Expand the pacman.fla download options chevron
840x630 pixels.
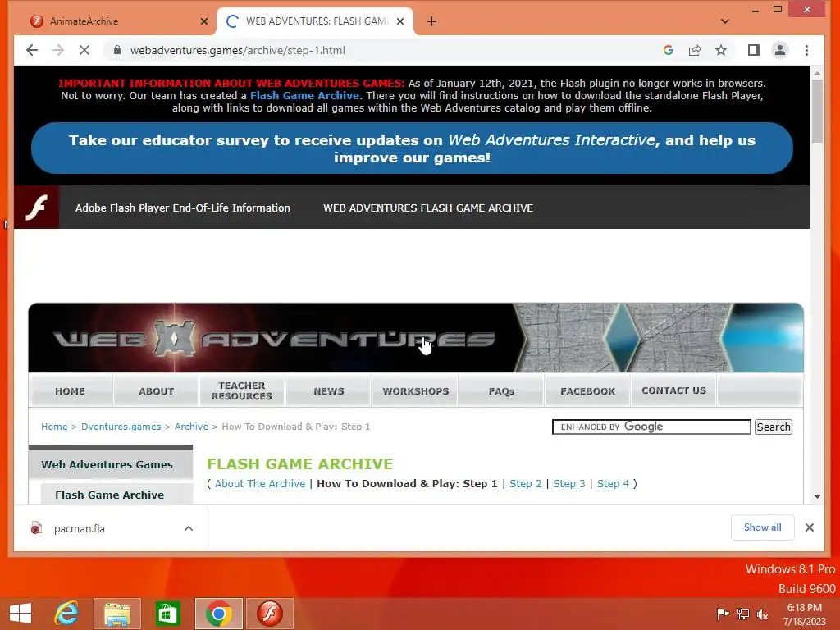(x=189, y=528)
